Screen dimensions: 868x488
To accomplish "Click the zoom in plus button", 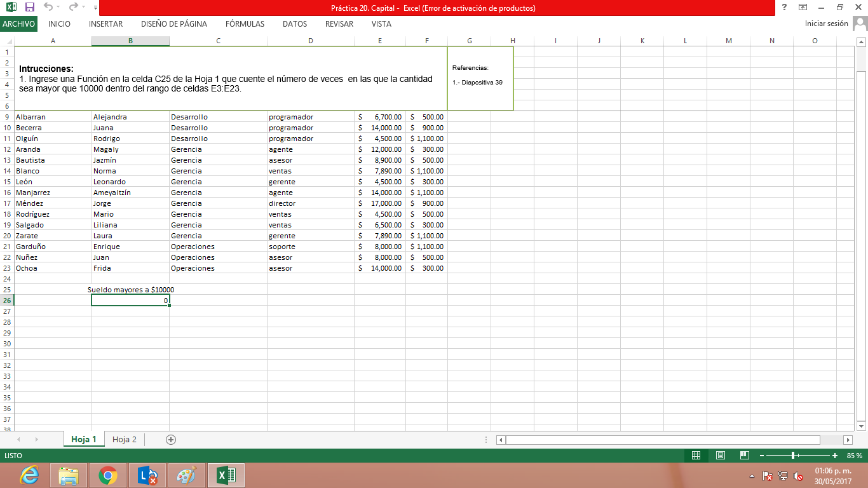I will [835, 456].
